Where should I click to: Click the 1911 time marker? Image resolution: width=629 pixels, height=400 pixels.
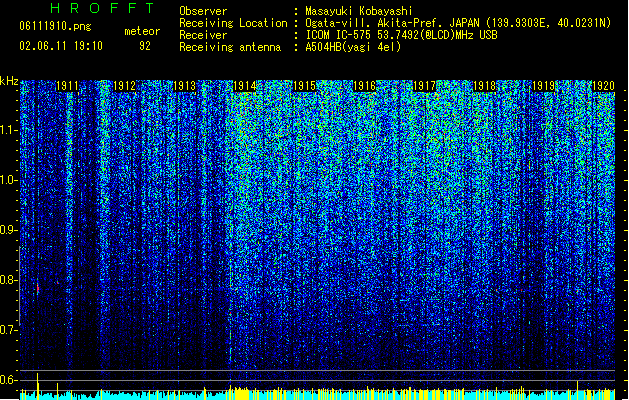click(67, 86)
